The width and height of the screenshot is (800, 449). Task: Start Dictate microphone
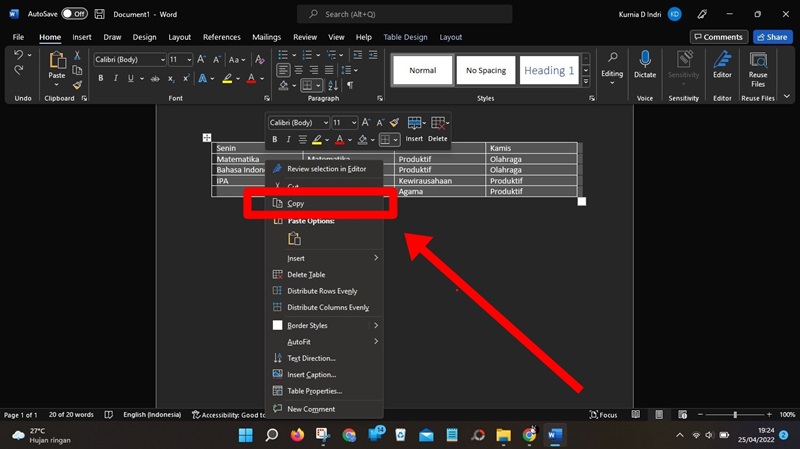pos(645,59)
